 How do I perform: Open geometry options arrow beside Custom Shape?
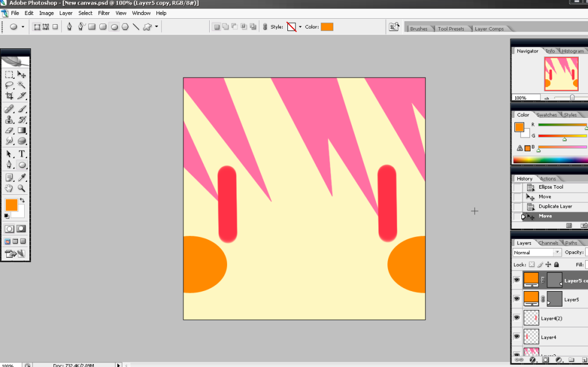point(156,26)
